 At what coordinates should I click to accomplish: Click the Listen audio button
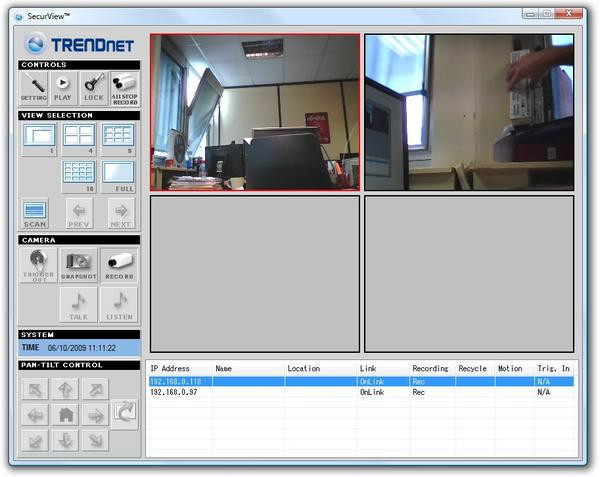pyautogui.click(x=119, y=305)
